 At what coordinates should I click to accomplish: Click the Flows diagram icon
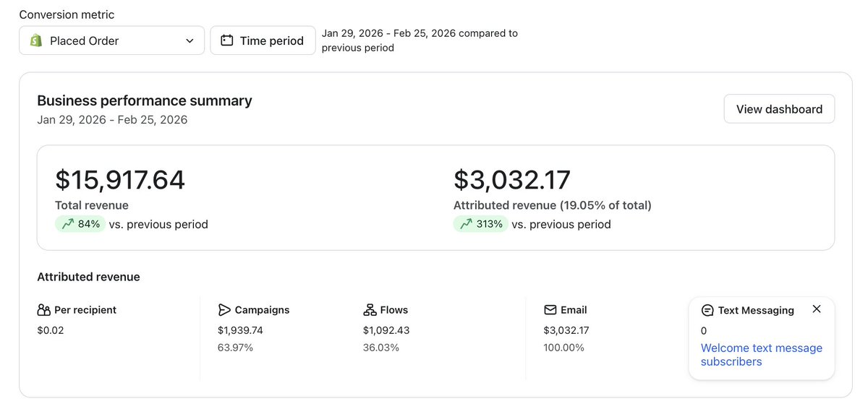click(370, 310)
